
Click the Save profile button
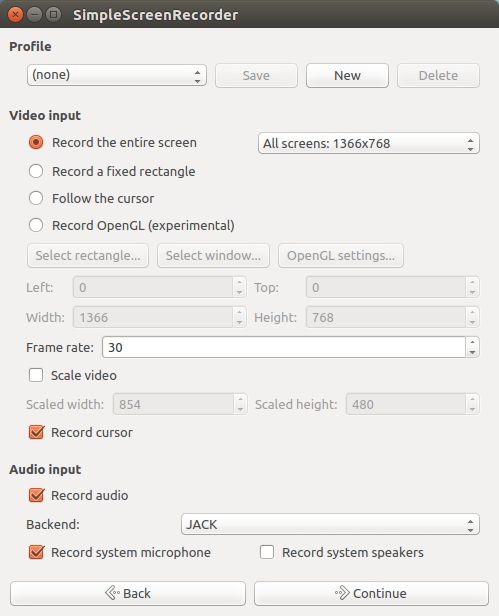tap(256, 75)
